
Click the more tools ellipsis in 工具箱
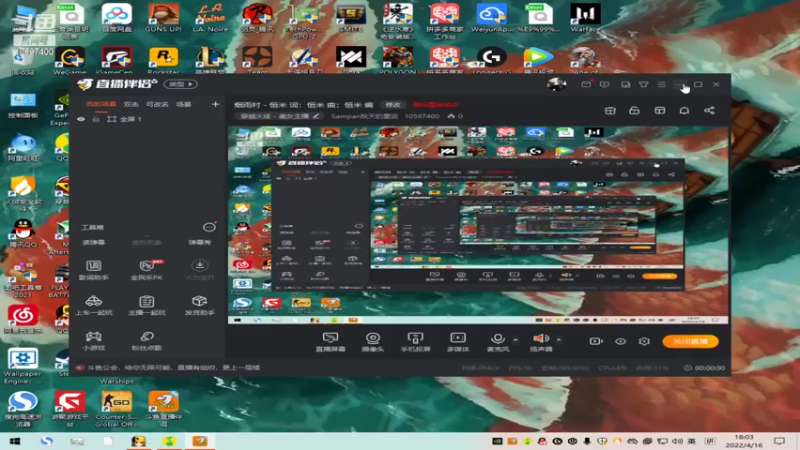click(209, 227)
